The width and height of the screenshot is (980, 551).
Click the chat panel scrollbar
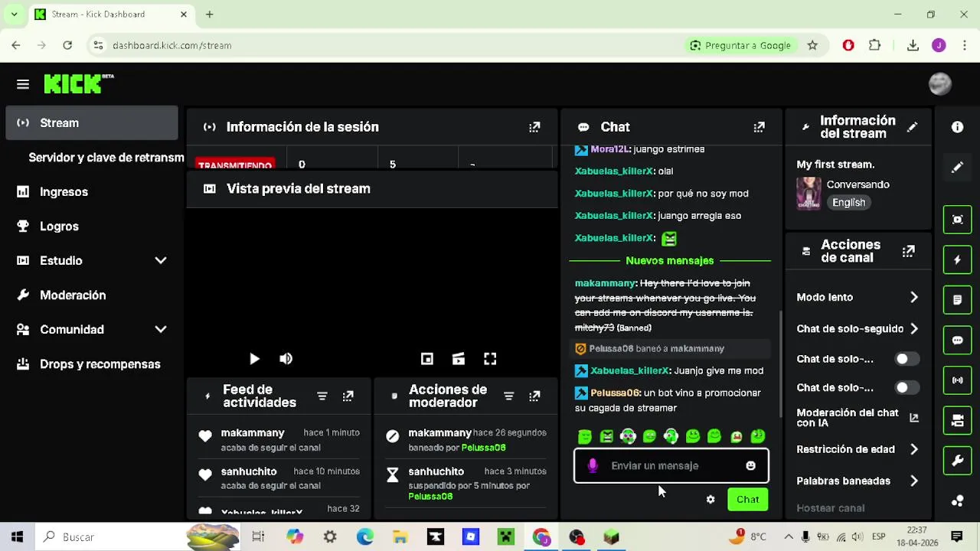tap(780, 364)
